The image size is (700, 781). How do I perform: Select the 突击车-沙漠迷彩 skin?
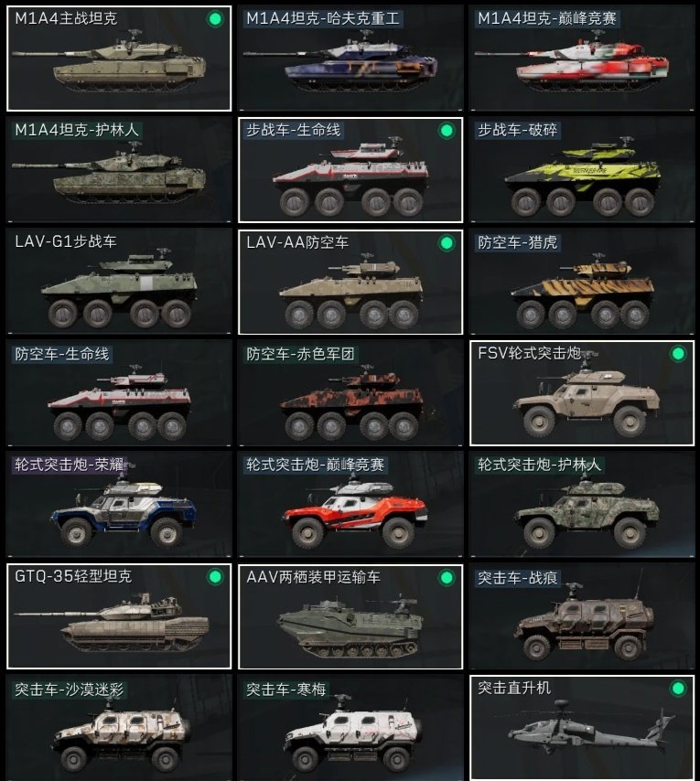119,728
